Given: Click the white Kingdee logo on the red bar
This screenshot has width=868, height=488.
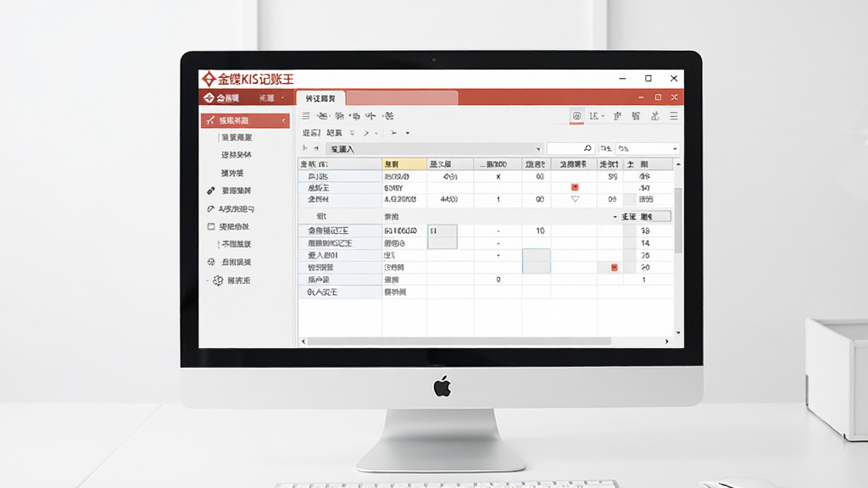Looking at the screenshot, I should click(x=209, y=98).
